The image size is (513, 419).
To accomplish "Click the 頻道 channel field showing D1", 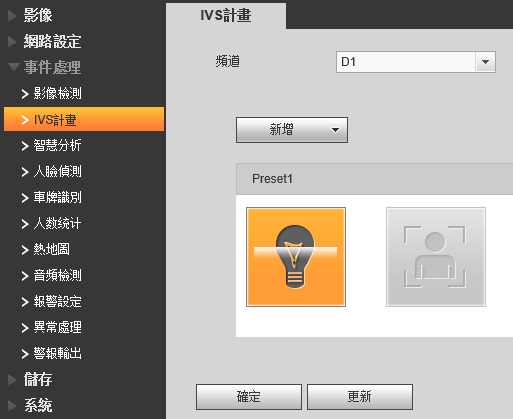I will tap(416, 62).
